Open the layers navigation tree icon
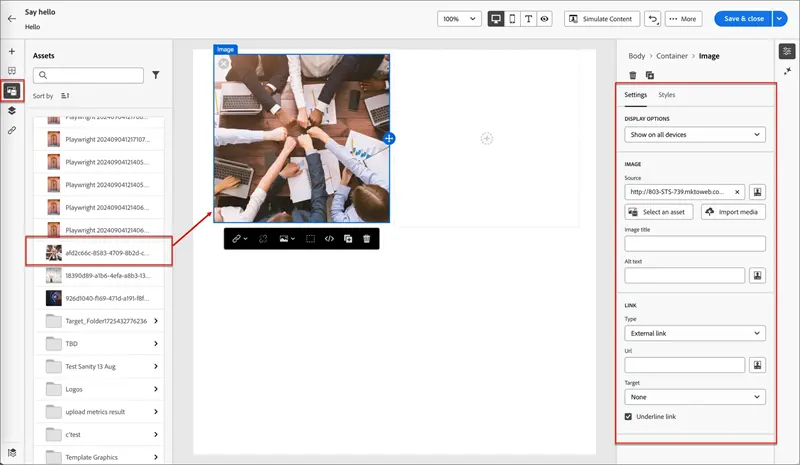Image resolution: width=800 pixels, height=465 pixels. pyautogui.click(x=12, y=111)
